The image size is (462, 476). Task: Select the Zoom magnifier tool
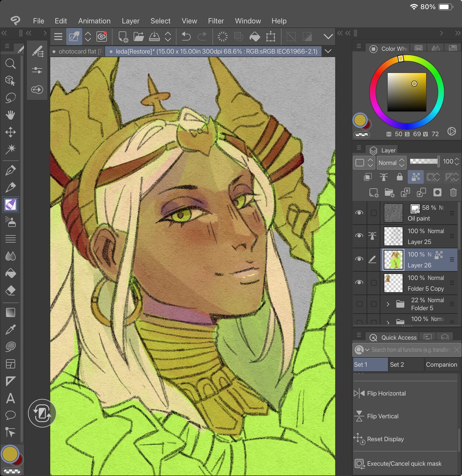10,63
